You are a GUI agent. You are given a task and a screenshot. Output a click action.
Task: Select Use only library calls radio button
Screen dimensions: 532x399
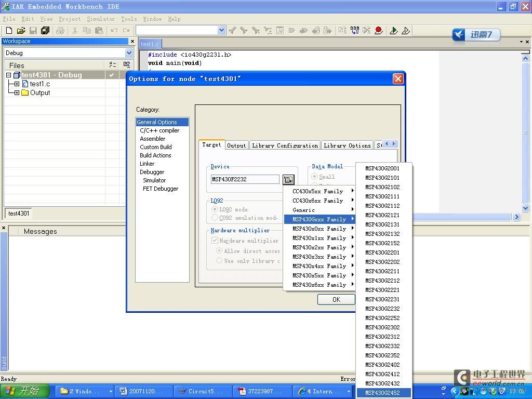[x=220, y=261]
